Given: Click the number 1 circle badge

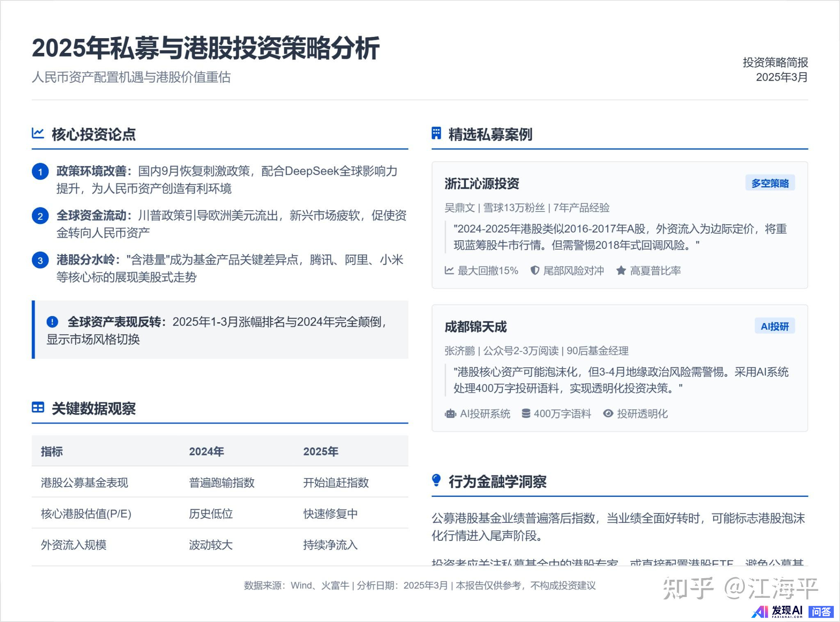Looking at the screenshot, I should 40,172.
